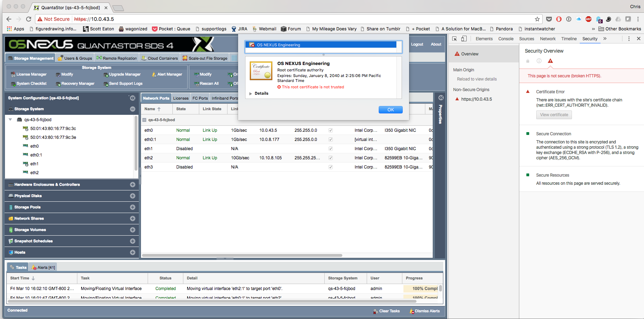Image resolution: width=644 pixels, height=319 pixels.
Task: Expand Storage Volumes section
Action: 132,230
